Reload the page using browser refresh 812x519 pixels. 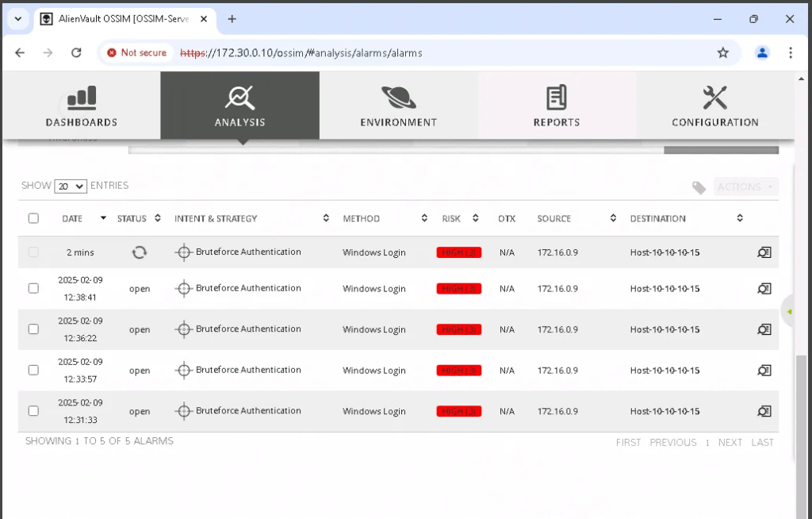[x=76, y=52]
